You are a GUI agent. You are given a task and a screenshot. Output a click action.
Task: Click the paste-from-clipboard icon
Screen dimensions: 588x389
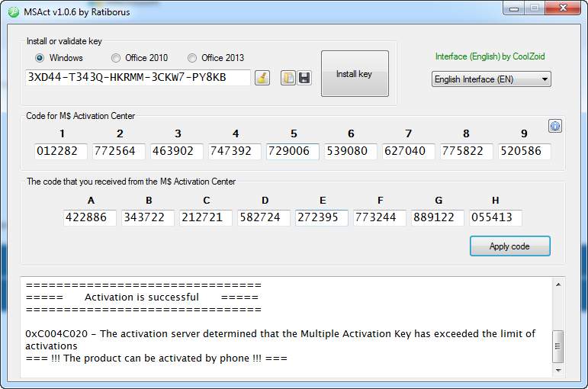click(x=288, y=78)
